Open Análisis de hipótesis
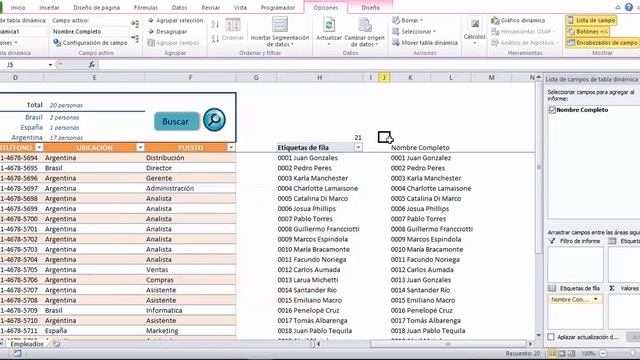Image resolution: width=640 pixels, height=360 pixels. point(525,42)
